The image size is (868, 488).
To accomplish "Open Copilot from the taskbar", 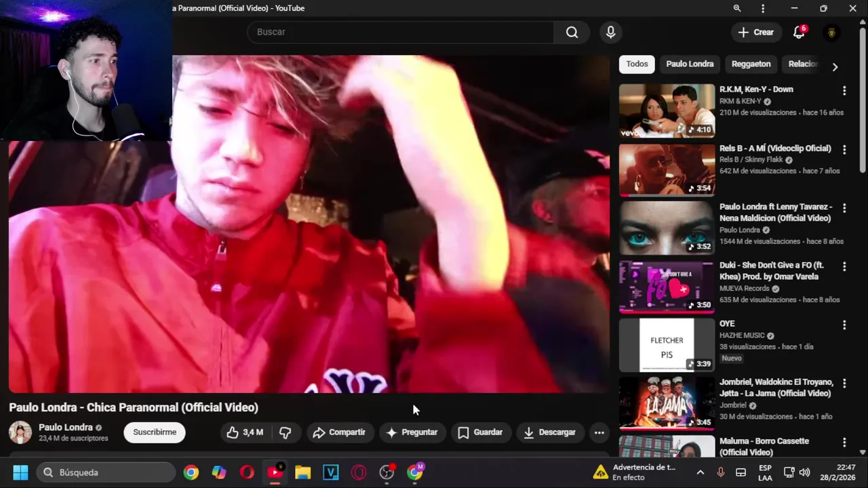I will 219,472.
